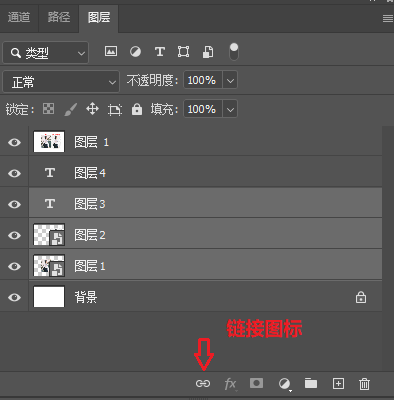
Task: Hide the lower 图层1 smart object layer
Action: 14,266
